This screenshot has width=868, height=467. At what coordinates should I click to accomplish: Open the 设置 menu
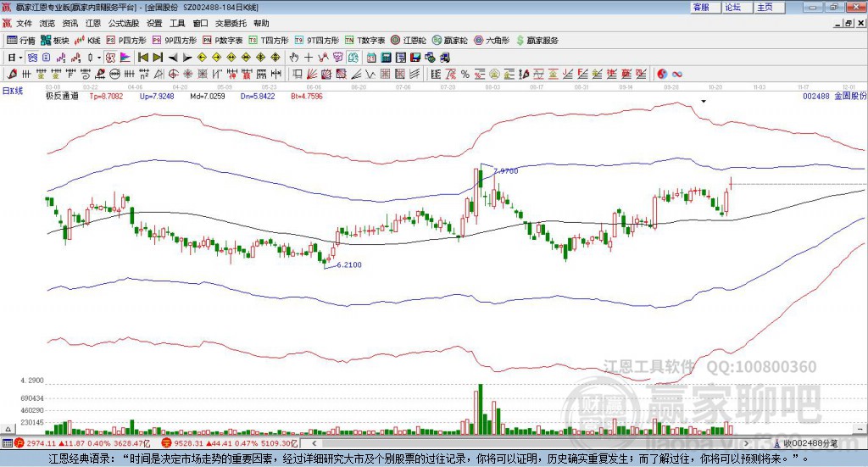(x=154, y=23)
